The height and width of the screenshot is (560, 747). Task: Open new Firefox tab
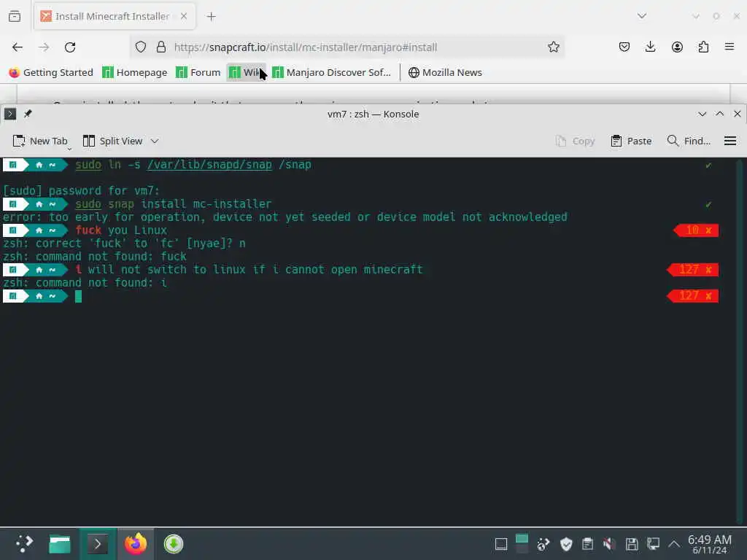[x=211, y=17]
